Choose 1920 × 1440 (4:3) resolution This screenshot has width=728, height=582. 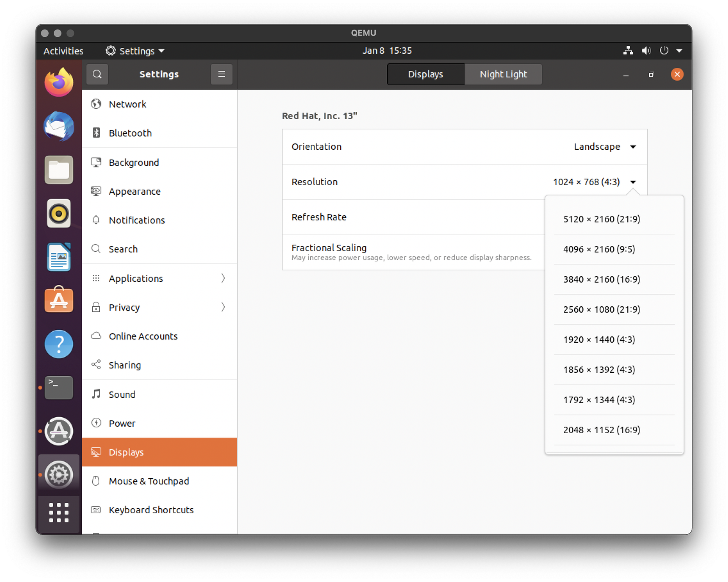pyautogui.click(x=599, y=339)
